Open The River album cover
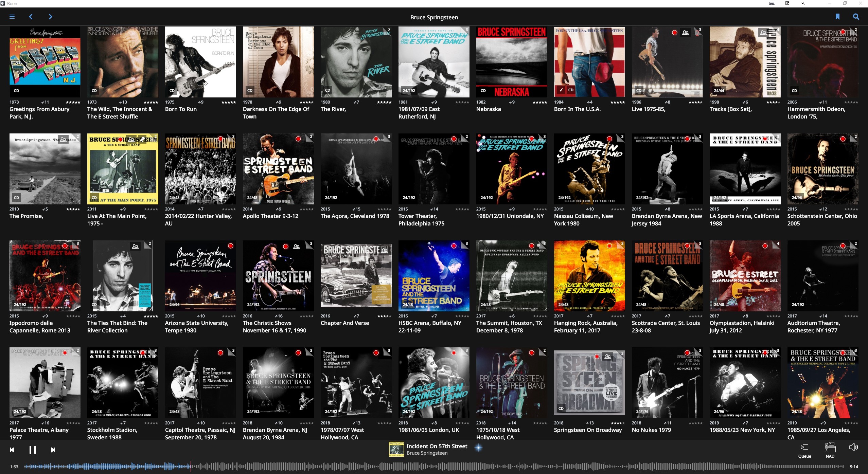868x474 pixels. pos(356,62)
